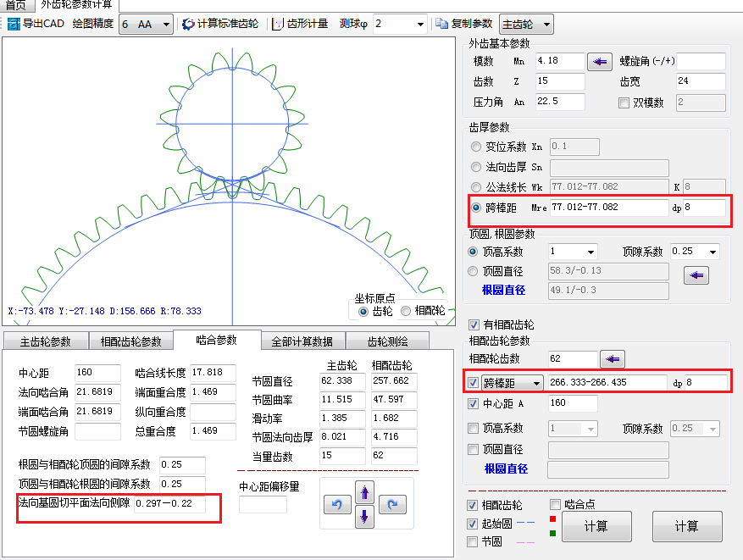
Task: Click the 中心距偏移量 input field
Action: [x=263, y=505]
